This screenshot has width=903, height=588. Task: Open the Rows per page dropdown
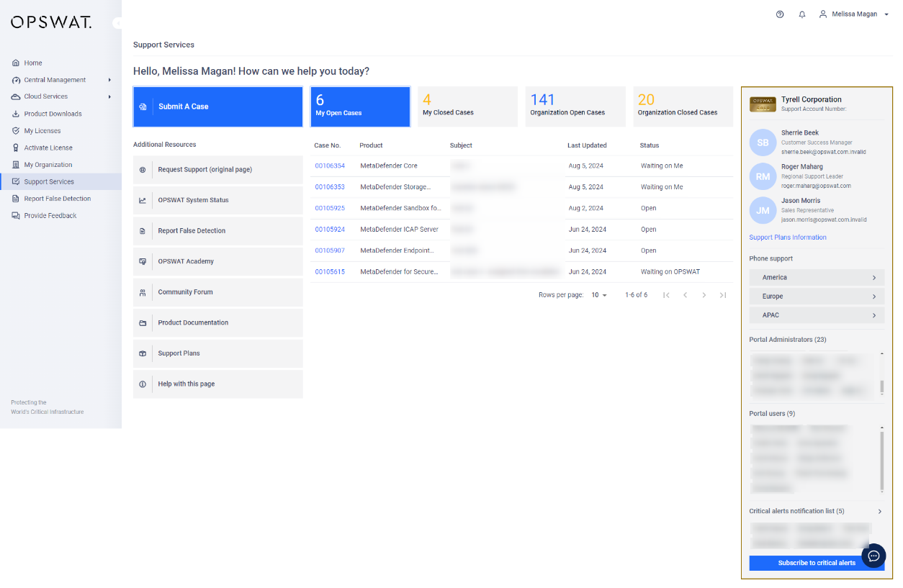(x=599, y=295)
